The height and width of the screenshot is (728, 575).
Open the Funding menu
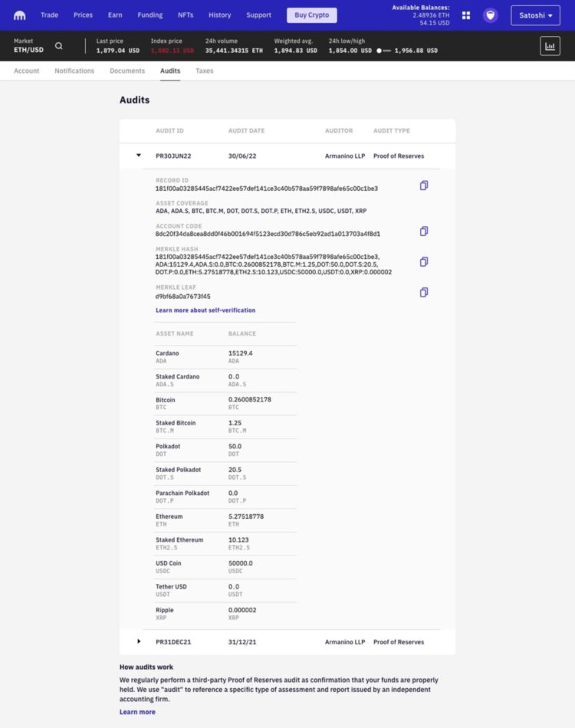pos(150,15)
